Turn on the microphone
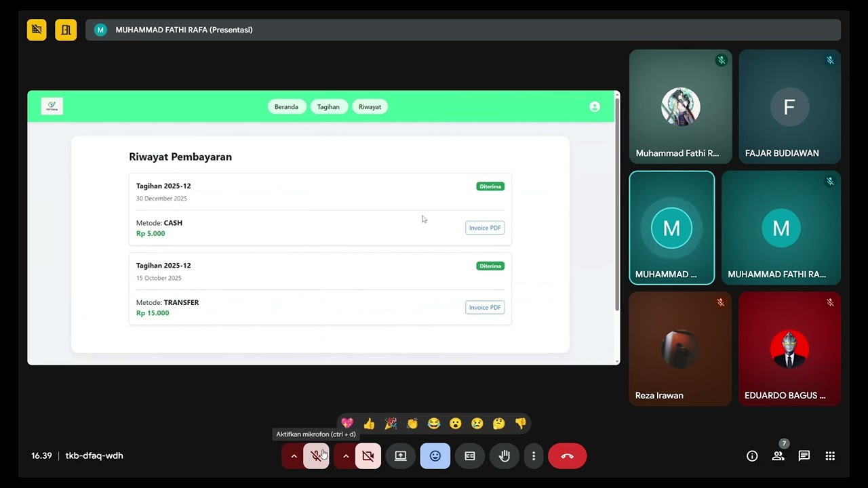This screenshot has height=488, width=868. click(x=317, y=456)
